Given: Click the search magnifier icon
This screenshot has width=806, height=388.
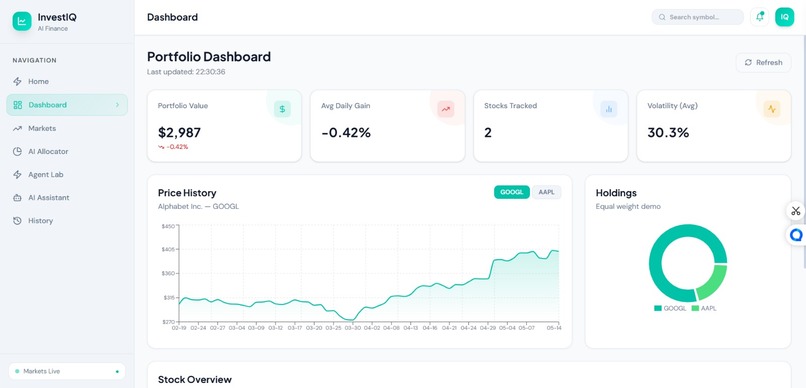Looking at the screenshot, I should [663, 17].
